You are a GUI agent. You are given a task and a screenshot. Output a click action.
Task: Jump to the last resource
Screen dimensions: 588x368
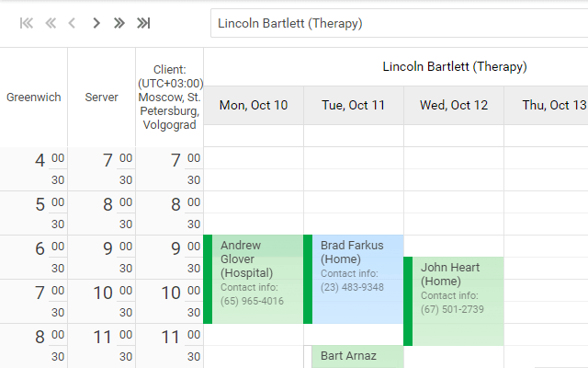[x=143, y=23]
